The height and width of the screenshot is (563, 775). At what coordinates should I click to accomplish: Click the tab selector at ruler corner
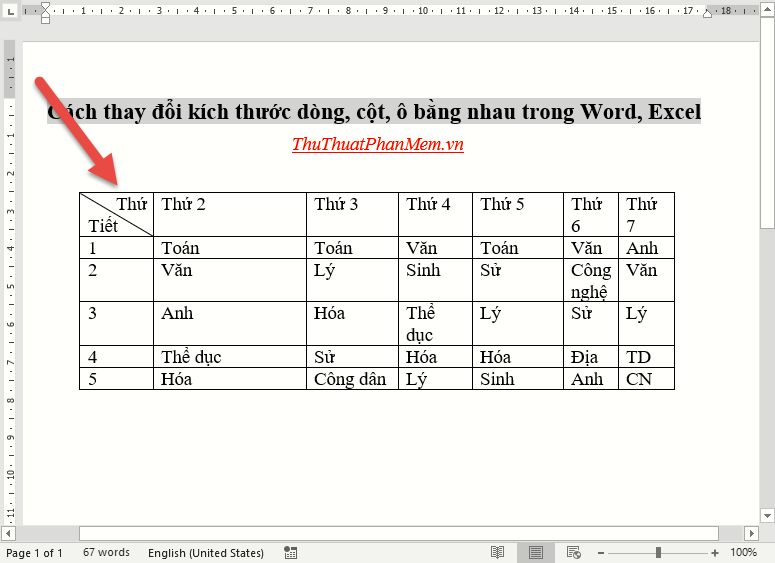(10, 10)
